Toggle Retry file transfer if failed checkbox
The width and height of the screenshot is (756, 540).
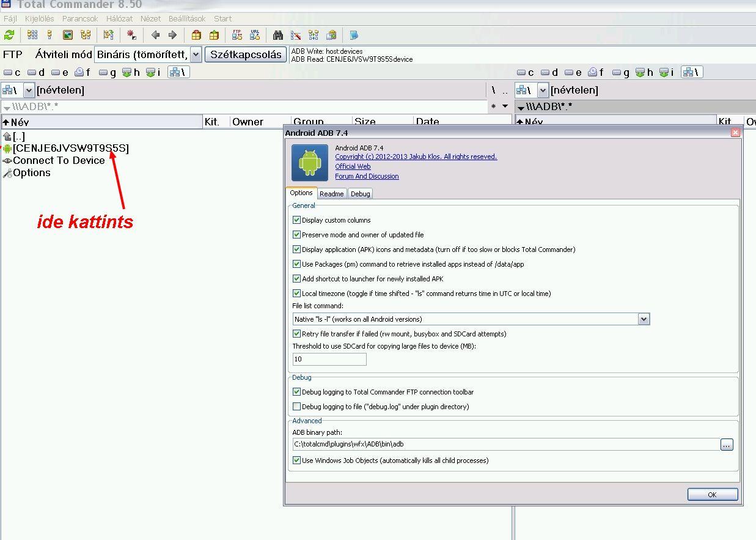[x=297, y=334]
